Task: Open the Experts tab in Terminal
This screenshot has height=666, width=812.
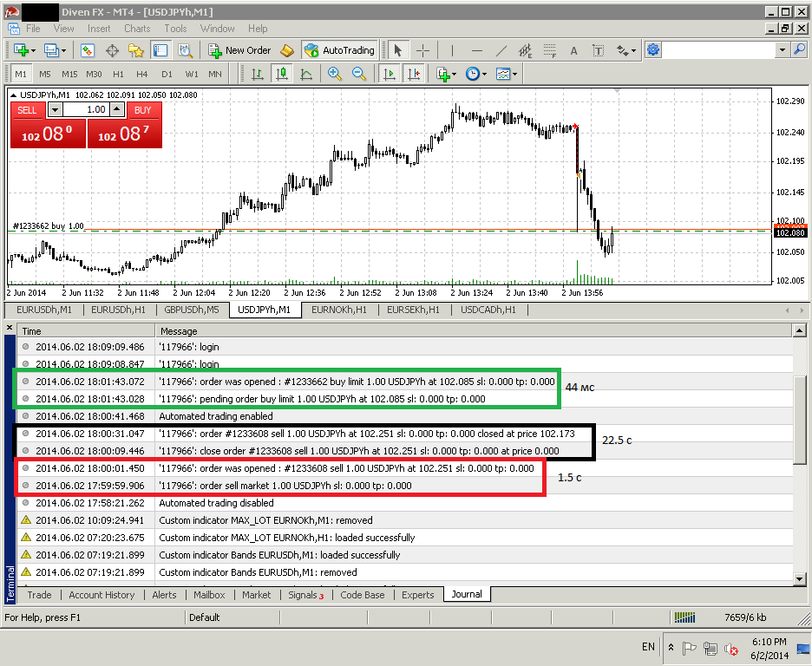Action: (418, 595)
